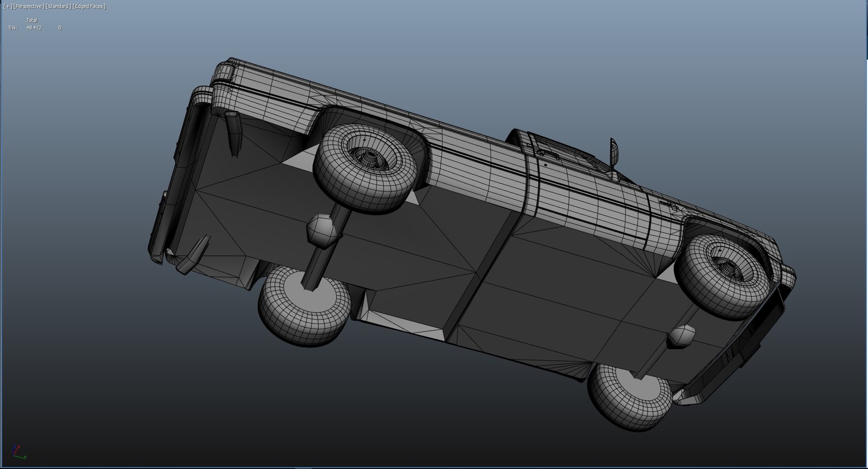868x469 pixels.
Task: Open the Standard shading quality menu
Action: (x=58, y=6)
